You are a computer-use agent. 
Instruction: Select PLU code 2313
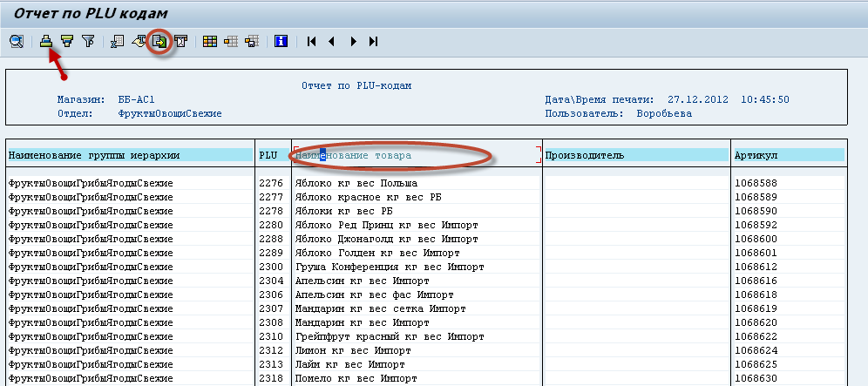pyautogui.click(x=271, y=364)
